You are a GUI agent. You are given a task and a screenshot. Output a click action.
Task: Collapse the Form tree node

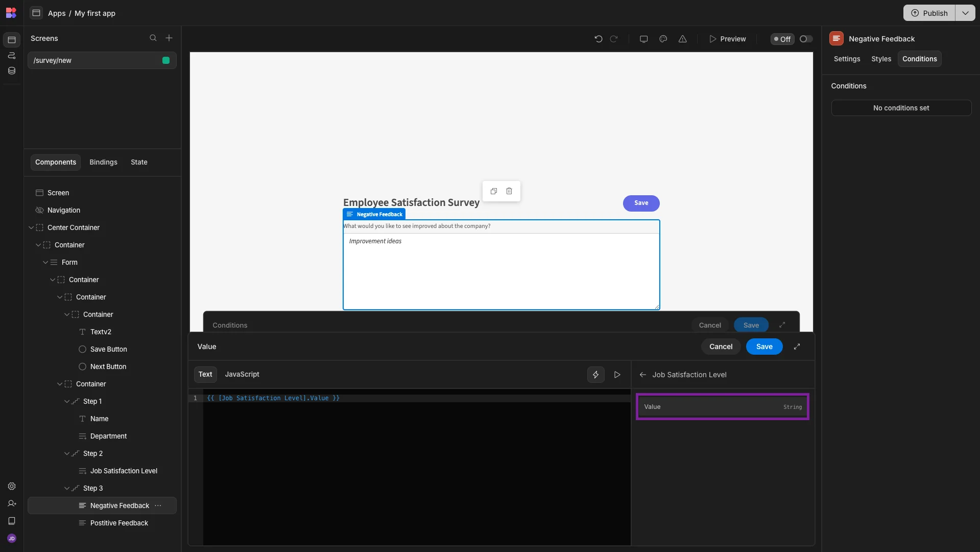coord(45,262)
